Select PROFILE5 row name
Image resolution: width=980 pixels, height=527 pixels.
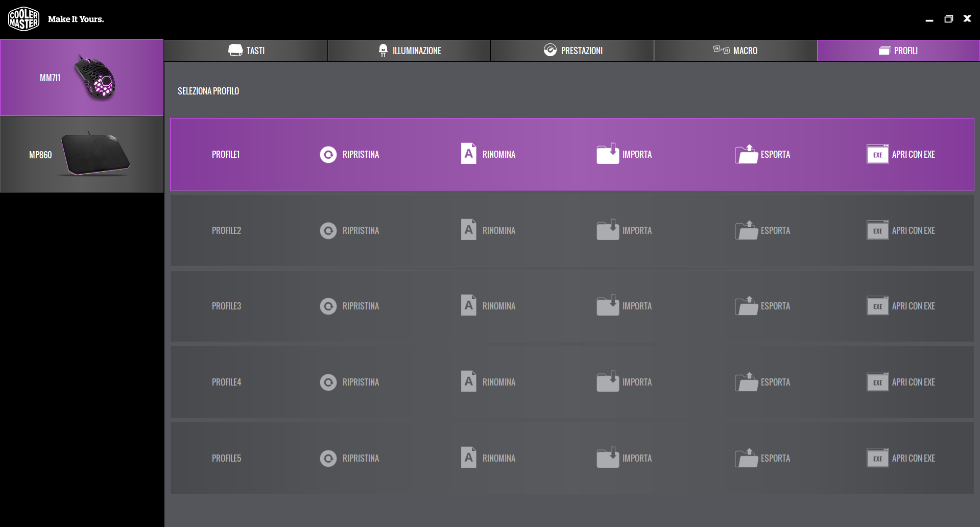[226, 458]
